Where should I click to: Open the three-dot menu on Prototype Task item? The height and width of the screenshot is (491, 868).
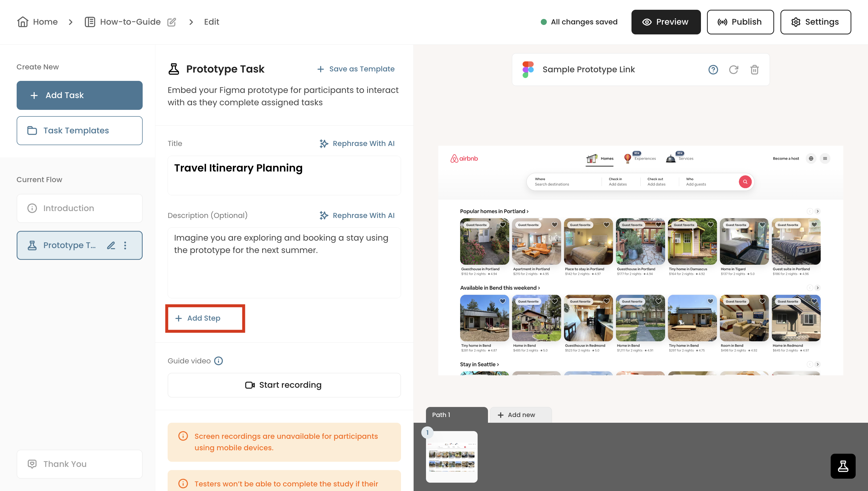(x=125, y=245)
